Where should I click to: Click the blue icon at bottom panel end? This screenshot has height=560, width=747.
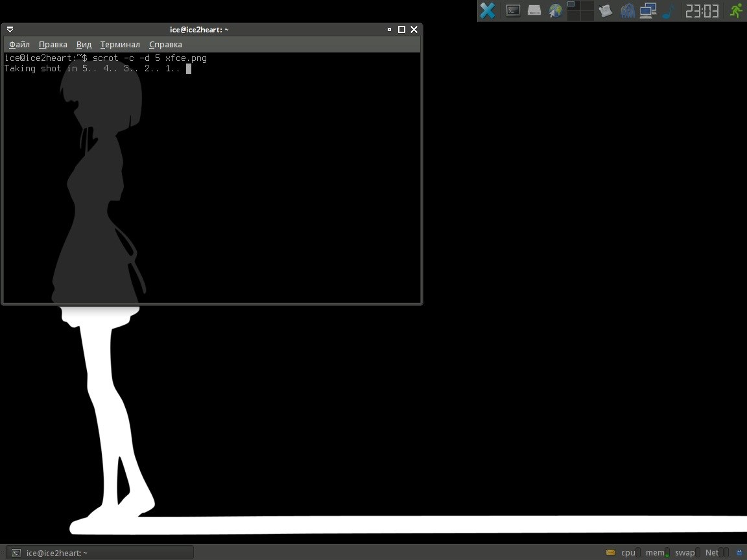(x=740, y=552)
